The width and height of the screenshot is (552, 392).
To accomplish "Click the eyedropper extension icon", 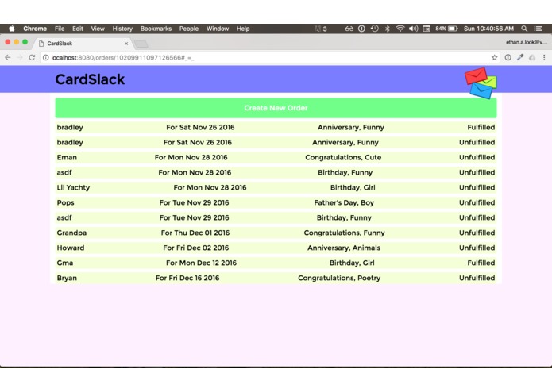I will (x=520, y=57).
